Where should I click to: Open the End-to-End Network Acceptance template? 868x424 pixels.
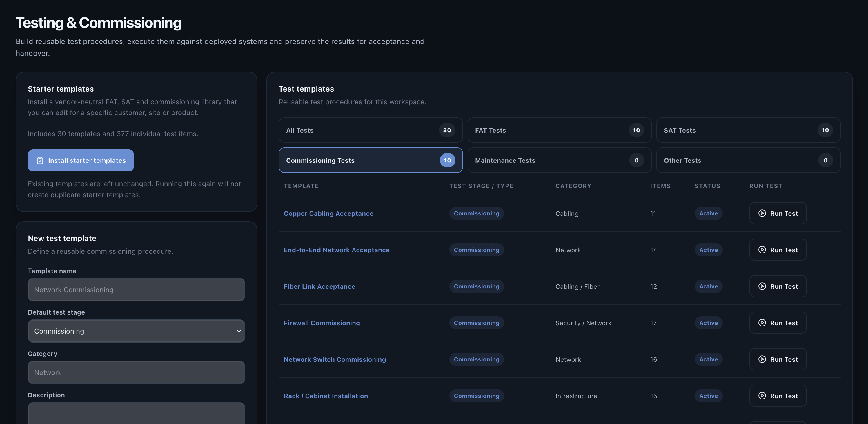pos(337,250)
